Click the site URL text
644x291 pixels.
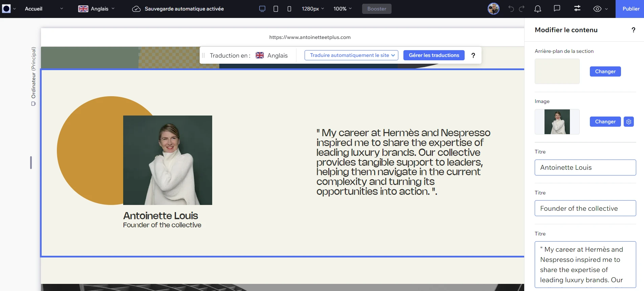tap(310, 37)
